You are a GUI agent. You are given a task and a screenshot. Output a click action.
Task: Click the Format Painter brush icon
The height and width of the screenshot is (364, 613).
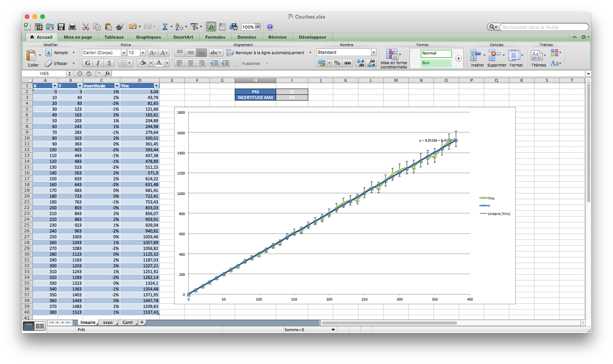(120, 27)
